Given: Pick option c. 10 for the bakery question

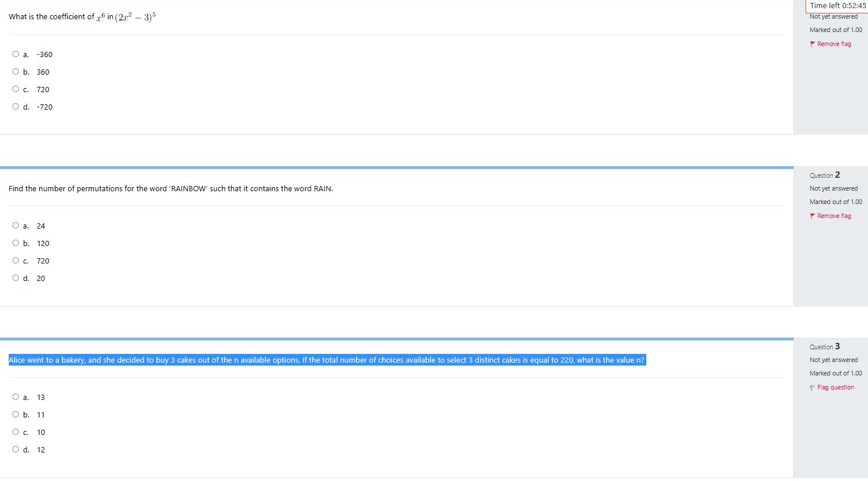Looking at the screenshot, I should coord(16,432).
